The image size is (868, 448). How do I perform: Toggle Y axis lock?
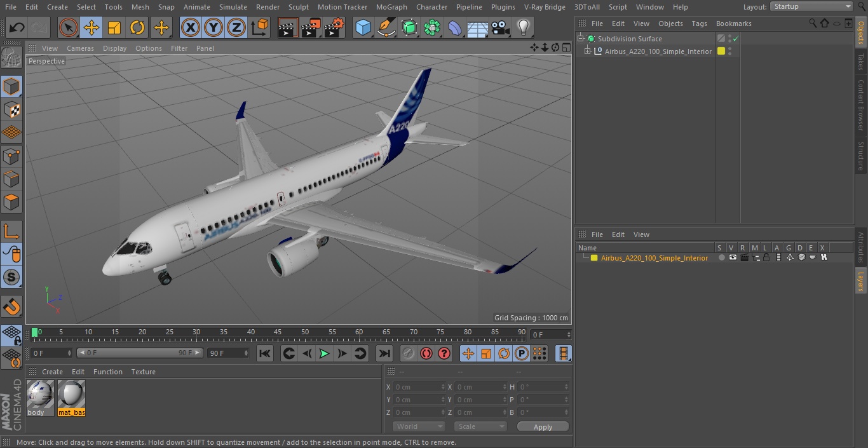click(x=214, y=27)
